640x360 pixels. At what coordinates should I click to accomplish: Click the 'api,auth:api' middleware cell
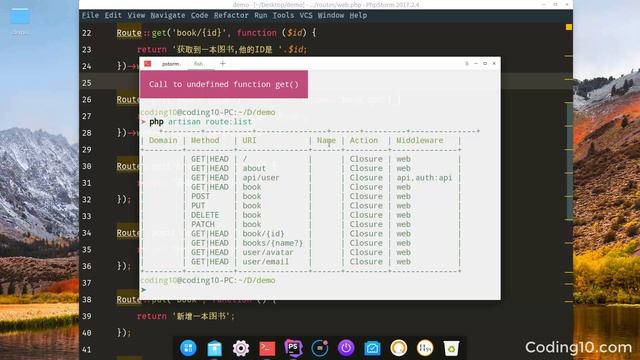(x=424, y=178)
